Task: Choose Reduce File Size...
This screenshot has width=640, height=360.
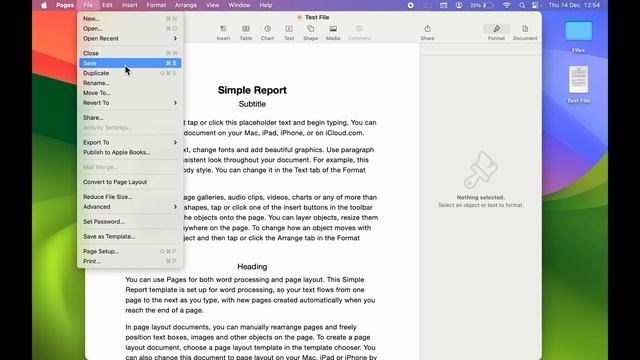Action: (x=130, y=197)
